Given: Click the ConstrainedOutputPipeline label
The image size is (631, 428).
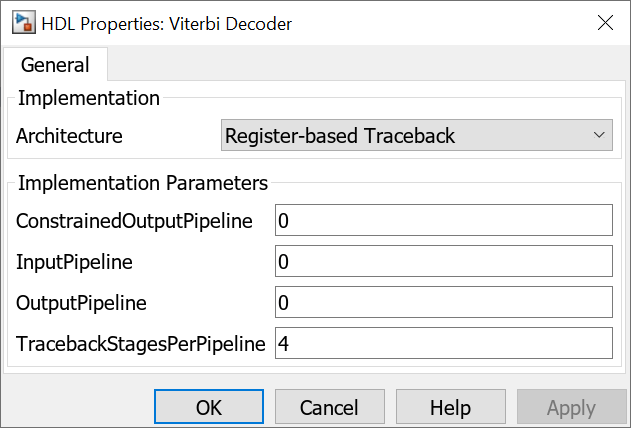Looking at the screenshot, I should 134,221.
